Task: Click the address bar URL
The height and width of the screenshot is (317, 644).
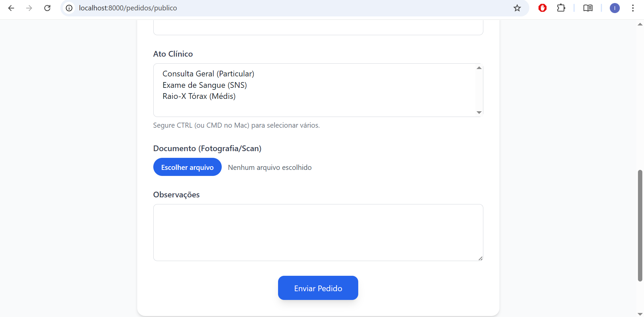Action: (128, 8)
